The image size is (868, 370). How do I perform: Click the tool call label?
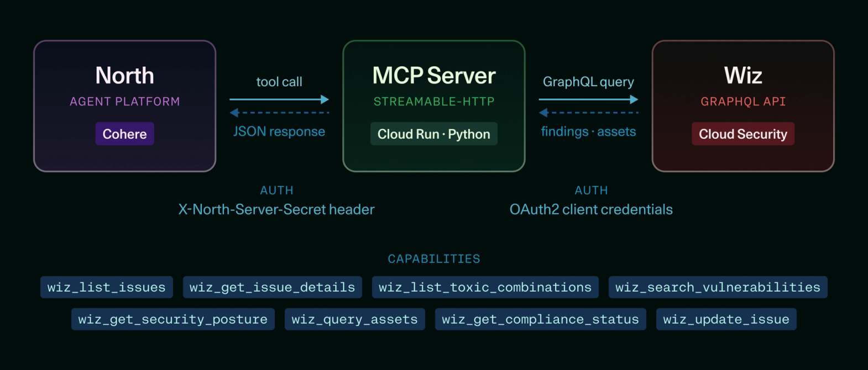coord(279,82)
